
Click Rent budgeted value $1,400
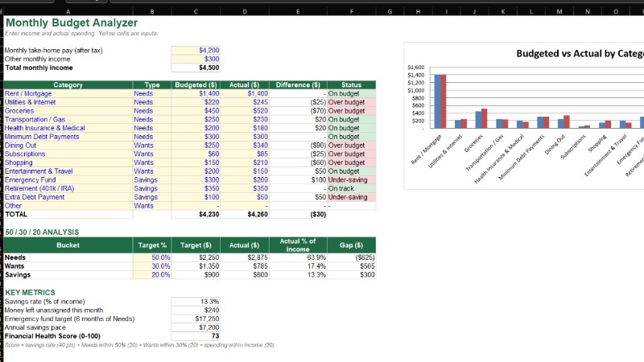pos(196,93)
